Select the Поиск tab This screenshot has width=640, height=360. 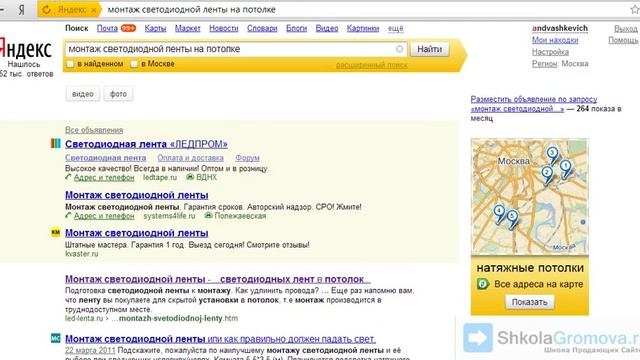tap(77, 28)
